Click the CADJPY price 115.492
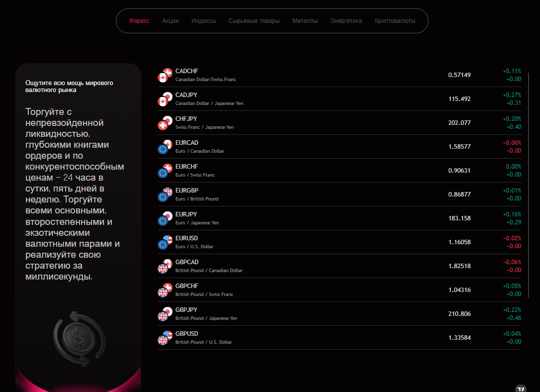 [x=459, y=99]
